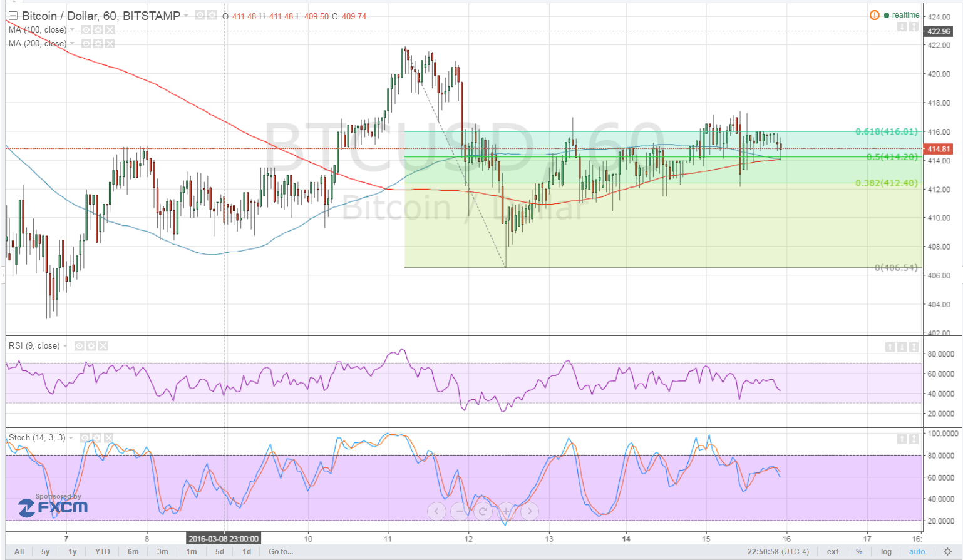Toggle visibility of Bitcoin / Dollar series
The height and width of the screenshot is (560, 963).
[200, 15]
